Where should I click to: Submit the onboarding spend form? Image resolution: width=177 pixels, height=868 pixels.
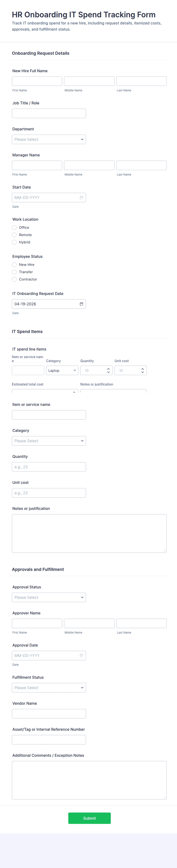point(89,818)
